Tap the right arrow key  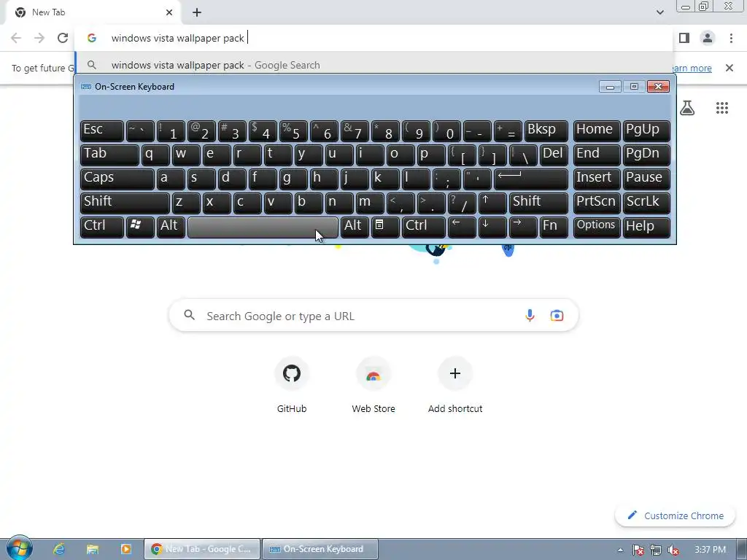point(522,227)
